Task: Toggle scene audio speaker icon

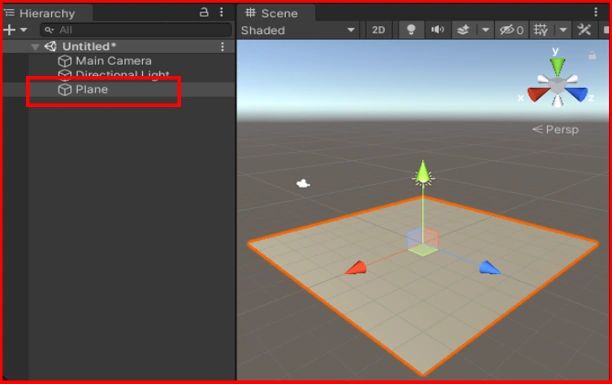Action: pyautogui.click(x=438, y=30)
